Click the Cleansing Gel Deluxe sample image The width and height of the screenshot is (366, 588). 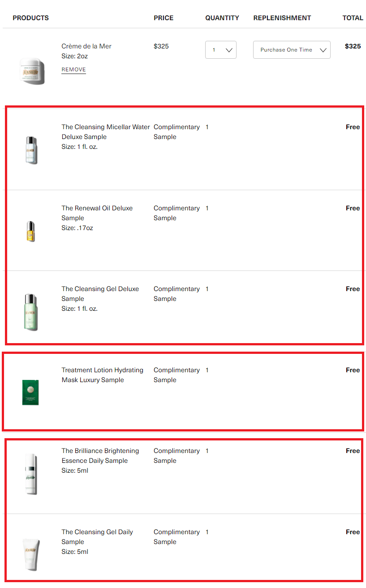click(x=31, y=312)
